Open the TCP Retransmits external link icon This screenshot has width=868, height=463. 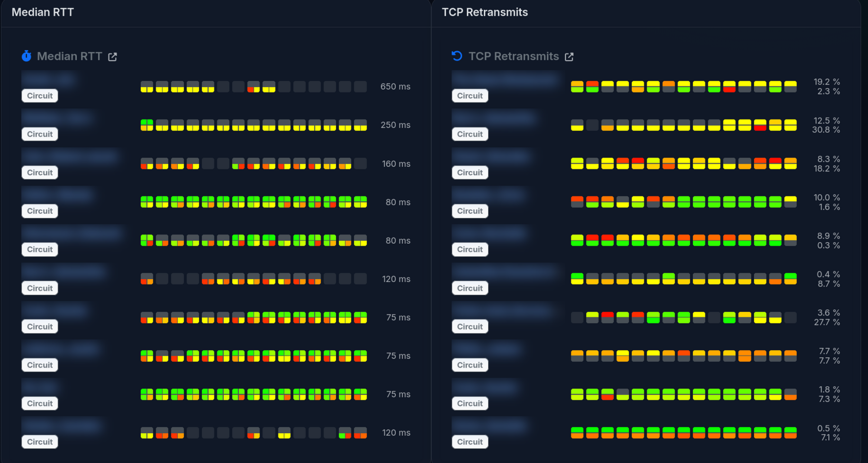click(569, 57)
